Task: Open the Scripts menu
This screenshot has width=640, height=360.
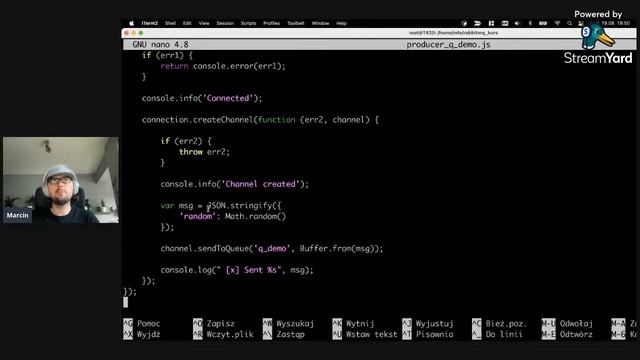Action: pos(248,23)
